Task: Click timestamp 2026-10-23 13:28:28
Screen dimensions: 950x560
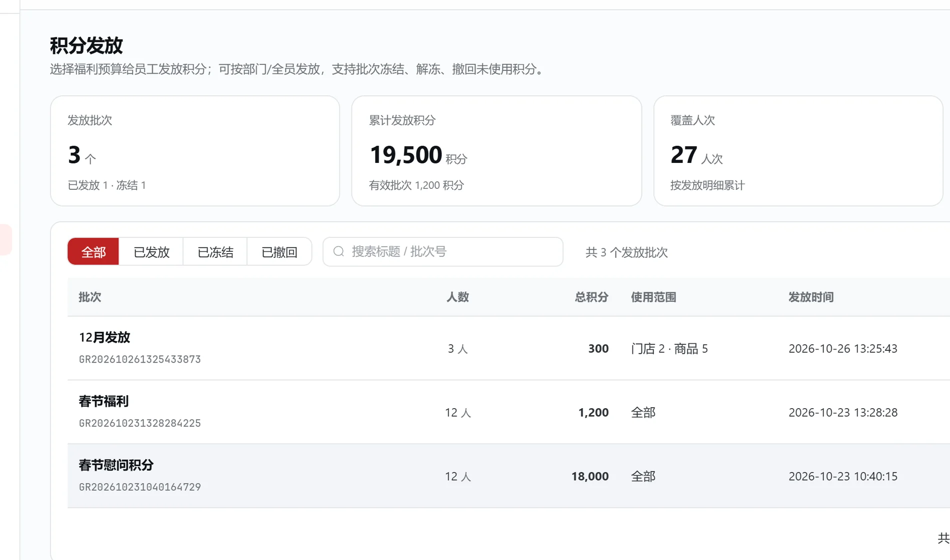Action: point(843,413)
